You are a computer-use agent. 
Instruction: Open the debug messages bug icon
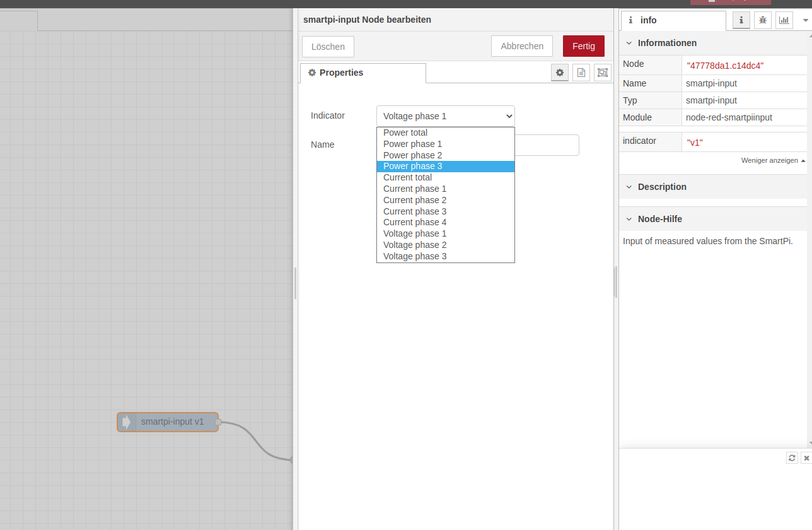pyautogui.click(x=763, y=20)
